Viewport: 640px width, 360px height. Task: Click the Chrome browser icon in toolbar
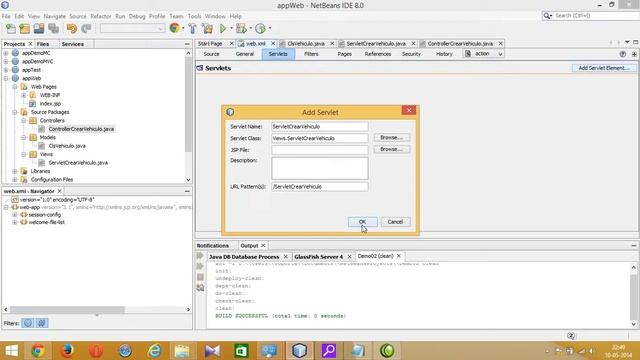click(175, 28)
